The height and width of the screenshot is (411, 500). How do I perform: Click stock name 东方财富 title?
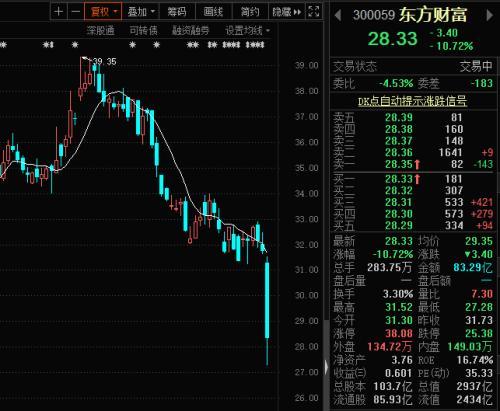433,15
